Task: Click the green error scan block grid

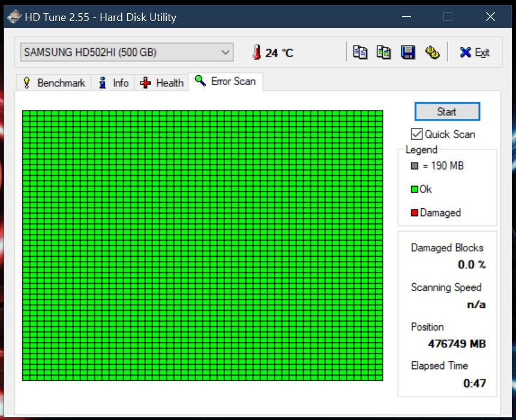Action: coord(202,245)
